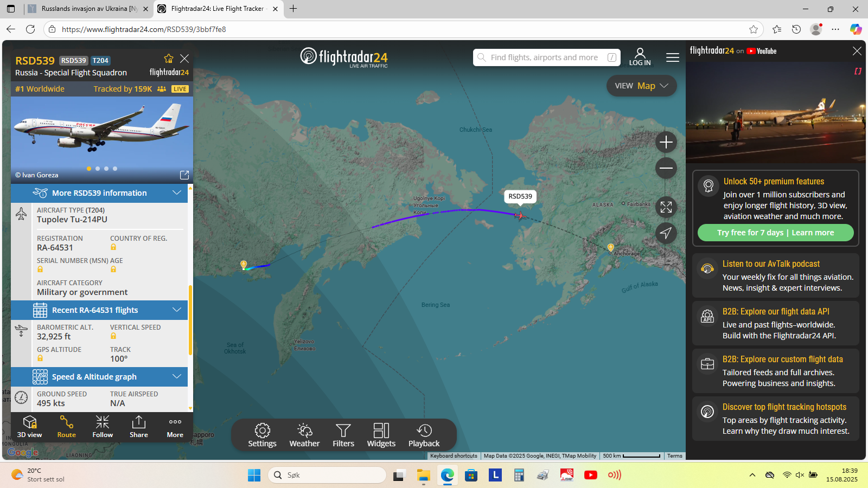Open the VIEW Map dropdown

coord(641,86)
